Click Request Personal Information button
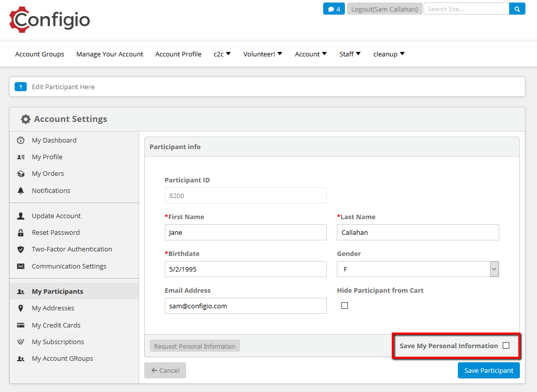The width and height of the screenshot is (537, 392). click(x=195, y=346)
